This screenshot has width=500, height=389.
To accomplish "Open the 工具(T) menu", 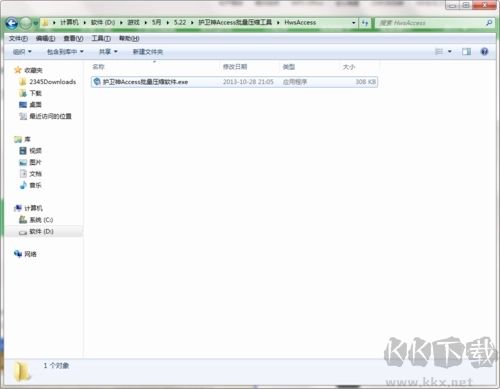I will point(101,38).
